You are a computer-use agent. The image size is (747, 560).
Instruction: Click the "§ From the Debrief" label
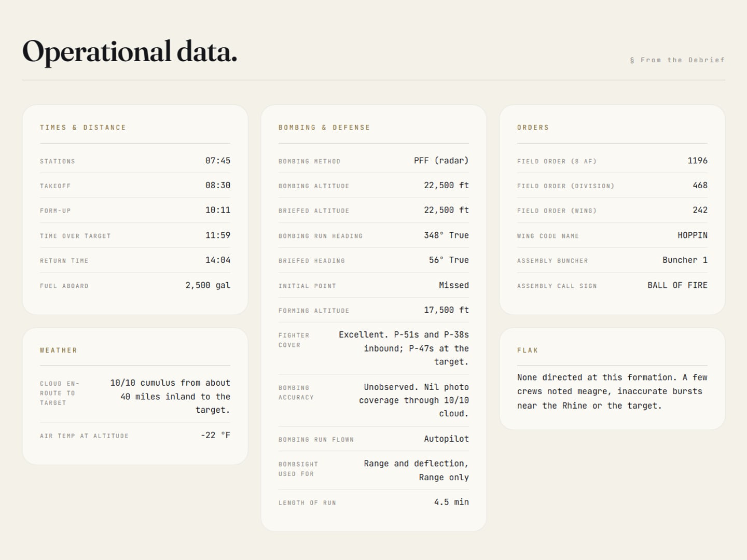pos(677,60)
